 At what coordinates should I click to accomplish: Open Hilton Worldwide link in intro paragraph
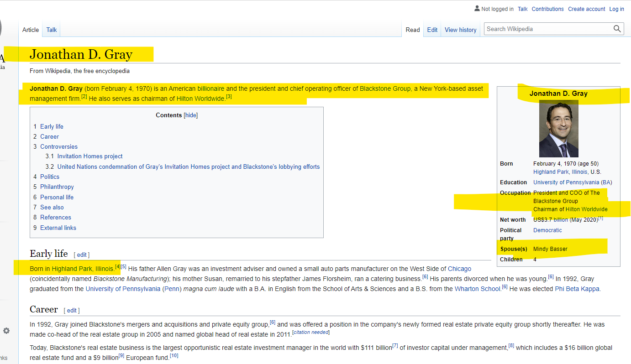coord(201,99)
